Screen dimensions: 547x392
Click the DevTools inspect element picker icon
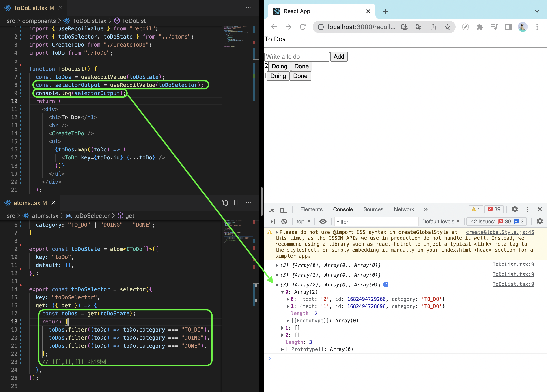[271, 209]
